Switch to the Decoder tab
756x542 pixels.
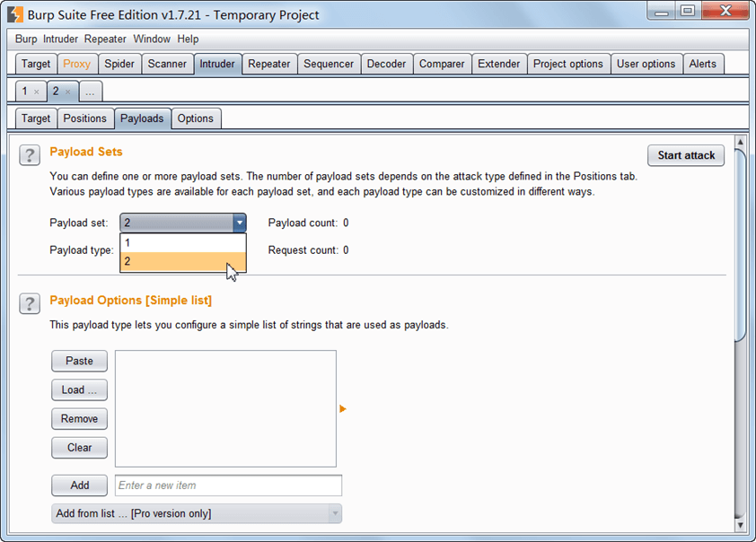tap(386, 64)
